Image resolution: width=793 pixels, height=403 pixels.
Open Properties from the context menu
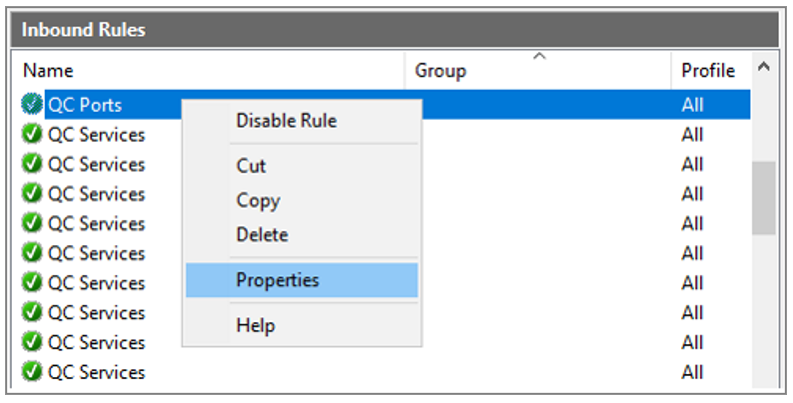[302, 280]
